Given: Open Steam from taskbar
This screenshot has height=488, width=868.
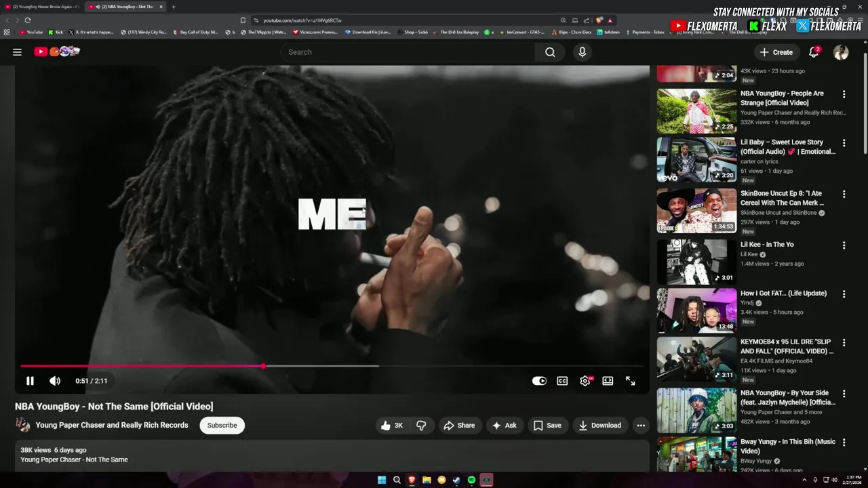Looking at the screenshot, I should (456, 481).
